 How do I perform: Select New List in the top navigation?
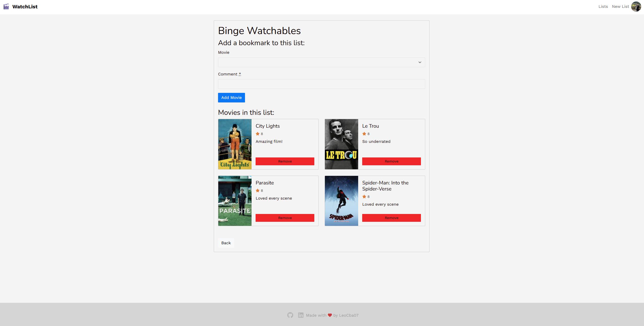tap(620, 6)
